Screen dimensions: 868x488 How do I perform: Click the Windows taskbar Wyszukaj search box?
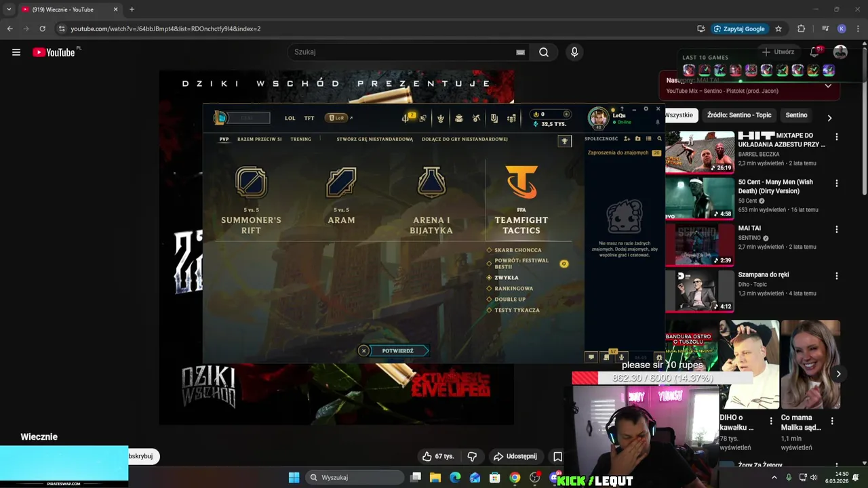pos(354,478)
